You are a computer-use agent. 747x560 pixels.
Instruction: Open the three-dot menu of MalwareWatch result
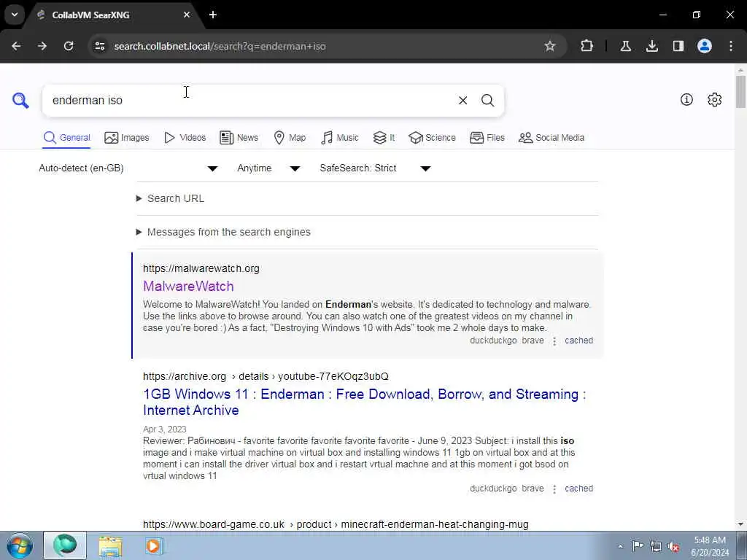(554, 341)
